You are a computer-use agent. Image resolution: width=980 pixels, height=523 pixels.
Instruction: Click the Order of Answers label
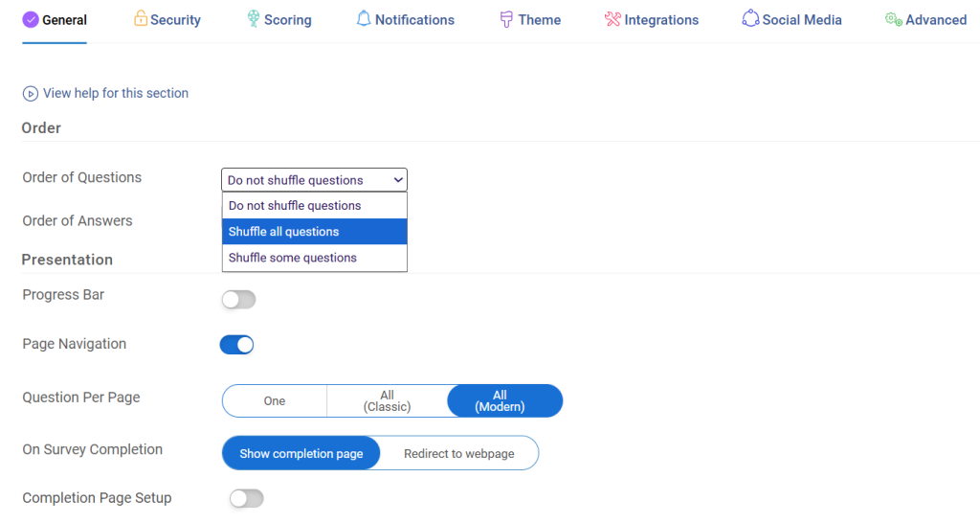pyautogui.click(x=78, y=221)
